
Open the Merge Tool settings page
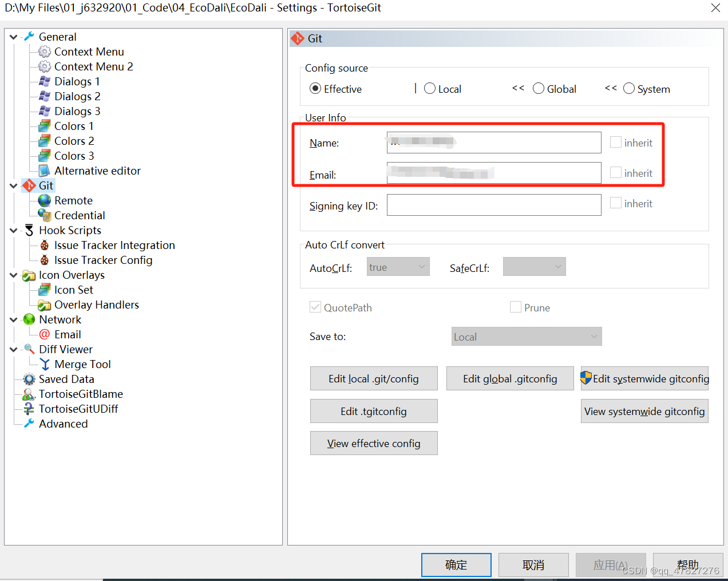pyautogui.click(x=82, y=364)
